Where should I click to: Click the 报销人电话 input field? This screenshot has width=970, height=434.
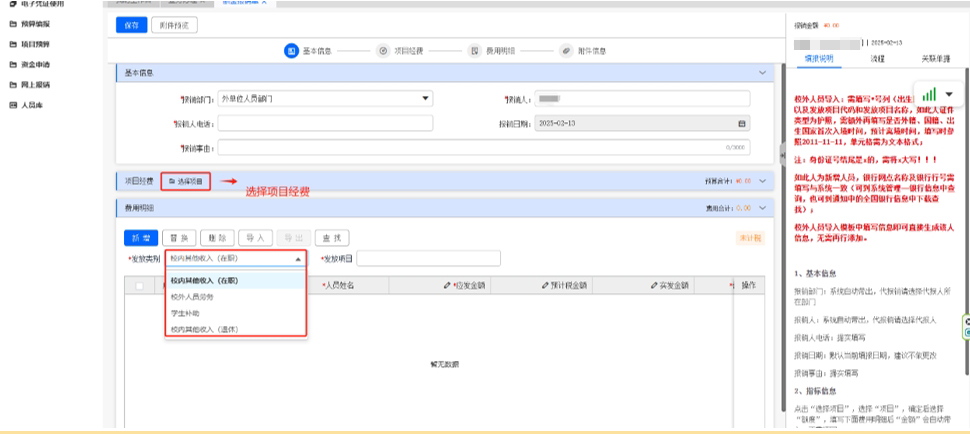pos(325,123)
